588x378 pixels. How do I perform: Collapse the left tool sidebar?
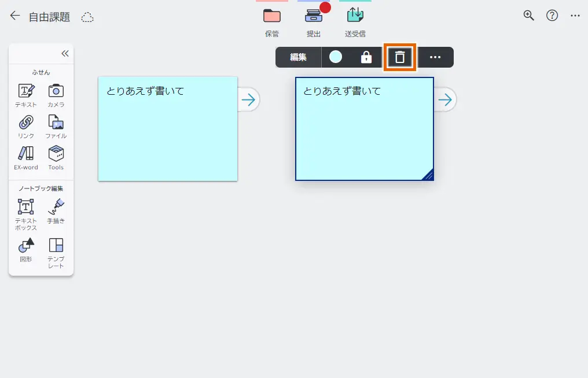coord(64,53)
